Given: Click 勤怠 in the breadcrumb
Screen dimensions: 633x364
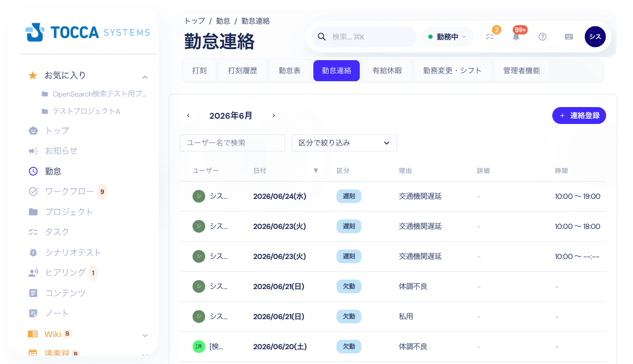Looking at the screenshot, I should (223, 21).
